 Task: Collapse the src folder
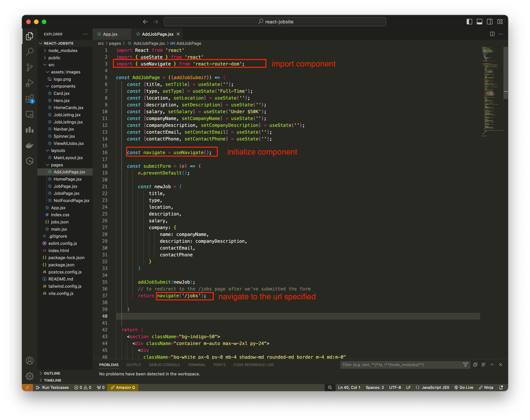pos(65,65)
